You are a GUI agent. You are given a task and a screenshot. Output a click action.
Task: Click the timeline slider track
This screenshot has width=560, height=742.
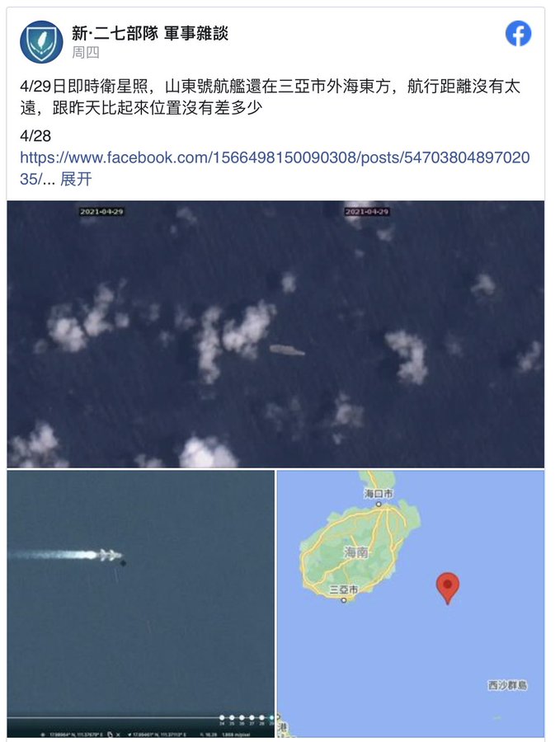(114, 718)
